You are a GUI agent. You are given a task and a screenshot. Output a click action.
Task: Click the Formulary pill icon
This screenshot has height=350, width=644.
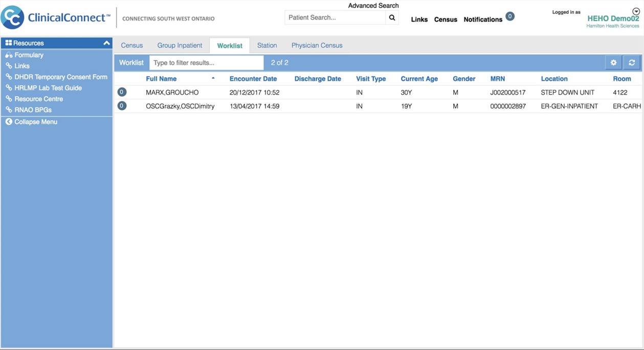coord(9,55)
